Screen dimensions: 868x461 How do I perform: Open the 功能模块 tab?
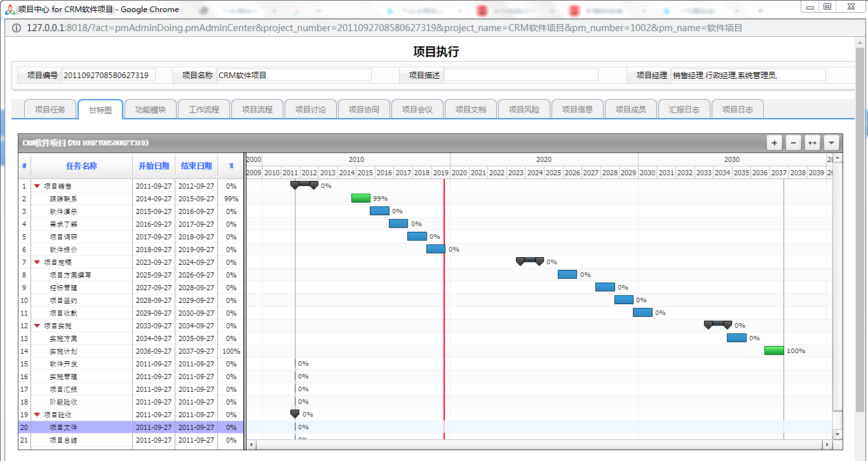coord(151,109)
